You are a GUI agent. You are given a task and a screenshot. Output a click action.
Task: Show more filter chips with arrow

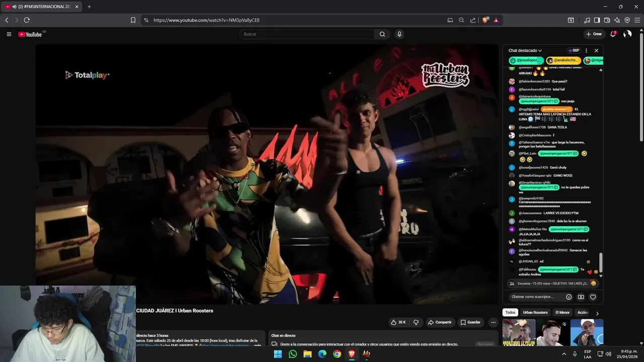point(597,313)
